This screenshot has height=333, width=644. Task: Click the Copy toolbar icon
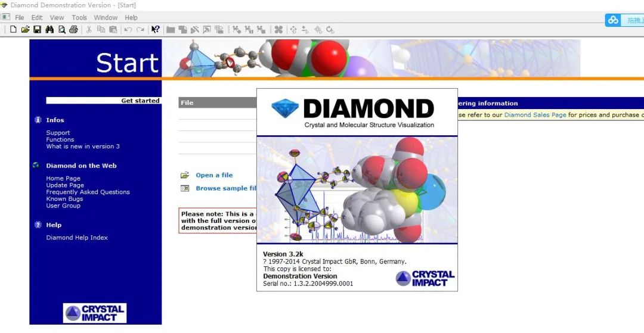101,30
